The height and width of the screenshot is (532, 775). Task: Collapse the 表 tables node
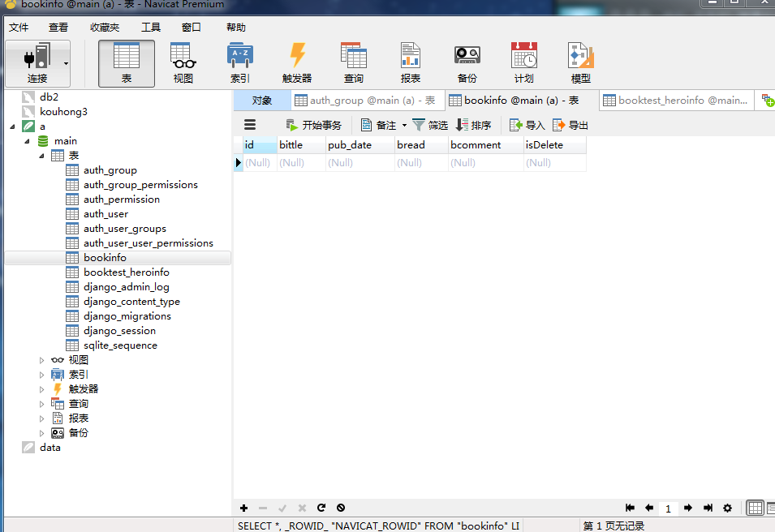tap(41, 156)
